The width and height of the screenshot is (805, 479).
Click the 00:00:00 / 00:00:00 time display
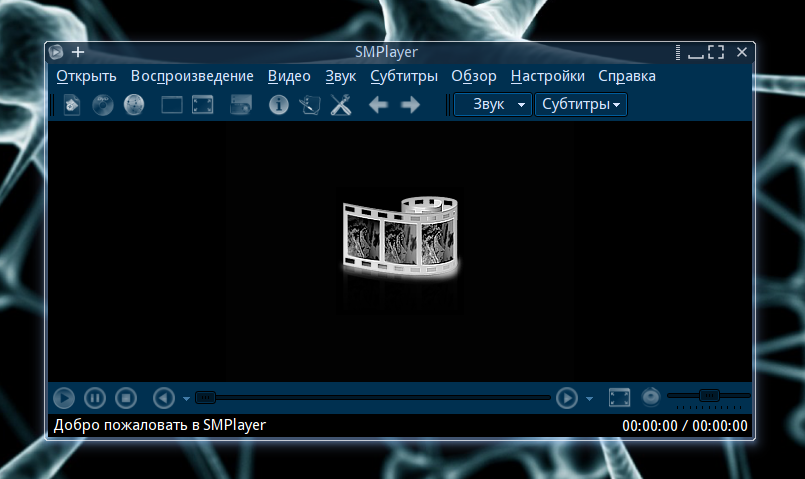pyautogui.click(x=685, y=426)
